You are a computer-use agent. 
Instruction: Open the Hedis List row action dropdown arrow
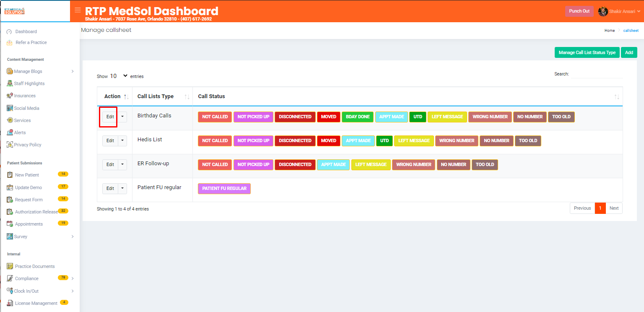coord(122,141)
